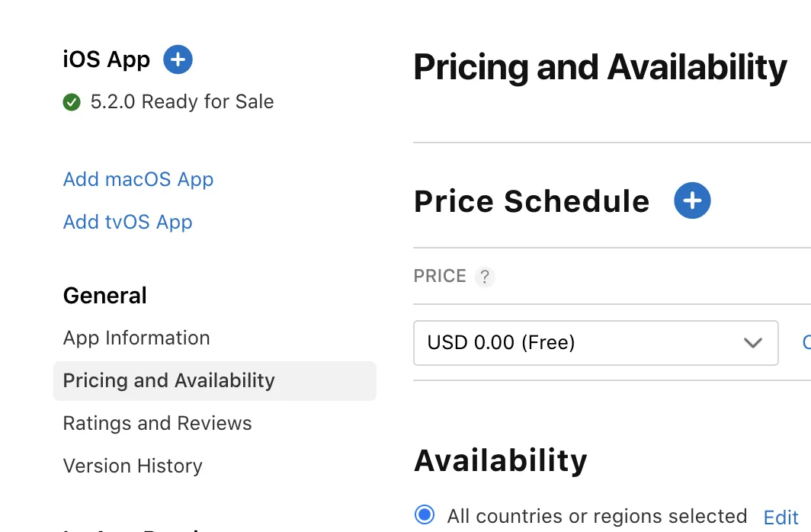Edit the availability countries or regions
811x532 pixels.
781,518
